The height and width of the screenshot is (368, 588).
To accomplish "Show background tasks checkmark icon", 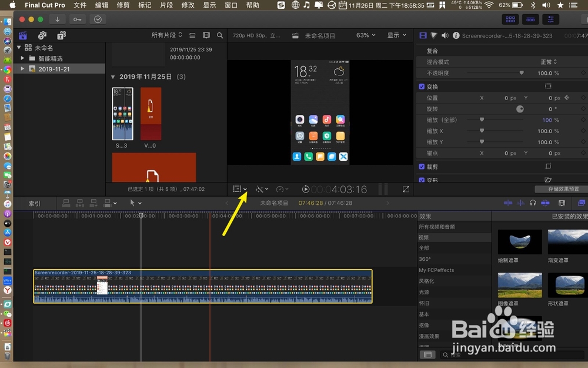I will click(98, 19).
